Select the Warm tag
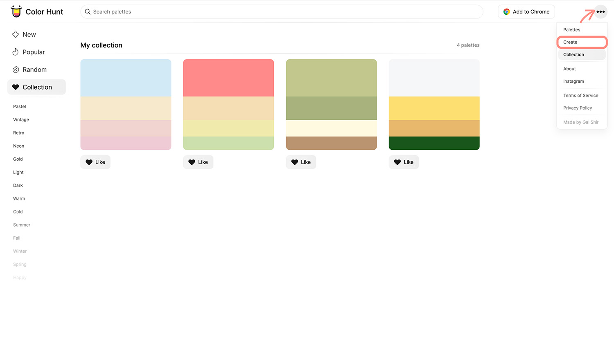The width and height of the screenshot is (614, 364). [x=19, y=199]
